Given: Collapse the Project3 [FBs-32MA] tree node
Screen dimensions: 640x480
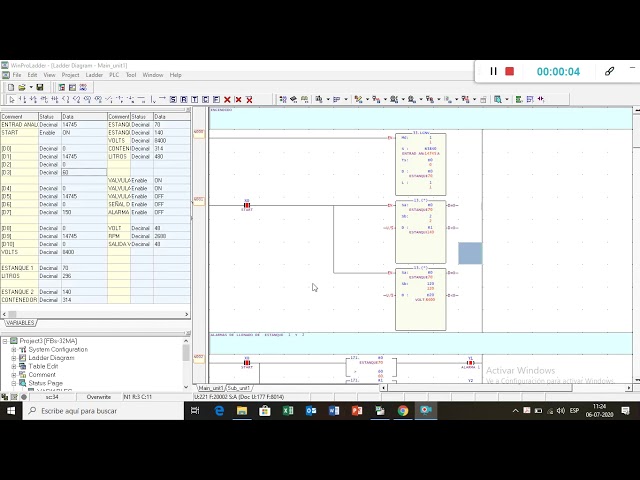Looking at the screenshot, I should click(x=5, y=341).
